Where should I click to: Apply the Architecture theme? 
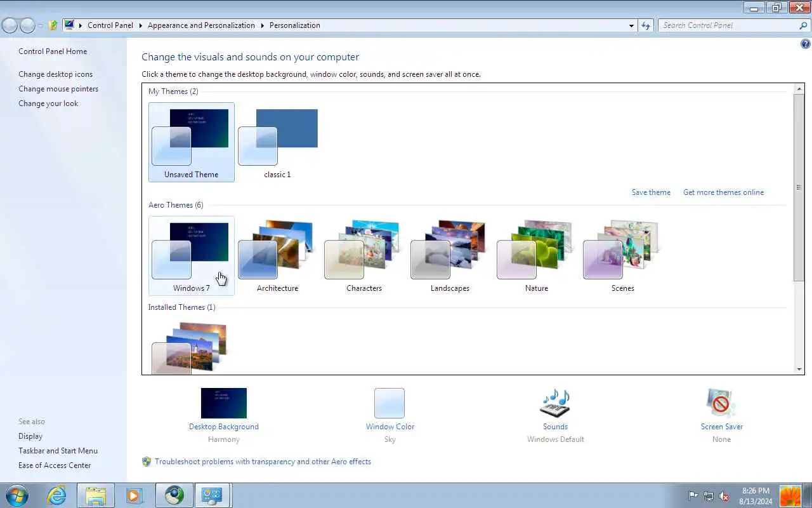(278, 256)
